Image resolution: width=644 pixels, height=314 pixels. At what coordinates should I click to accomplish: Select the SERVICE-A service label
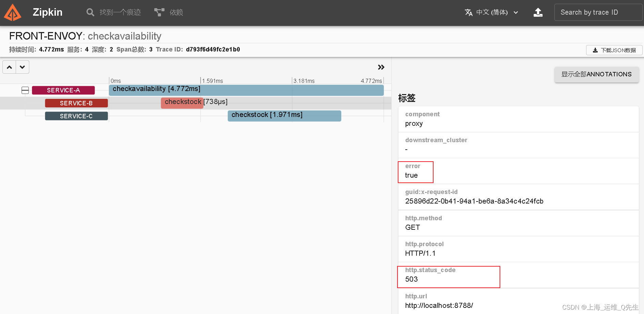[63, 90]
